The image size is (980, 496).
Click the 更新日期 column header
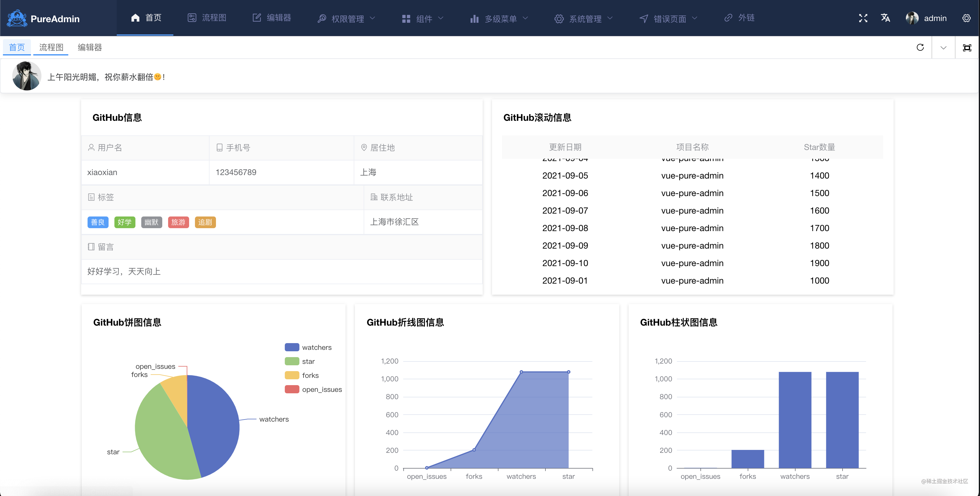(x=565, y=147)
